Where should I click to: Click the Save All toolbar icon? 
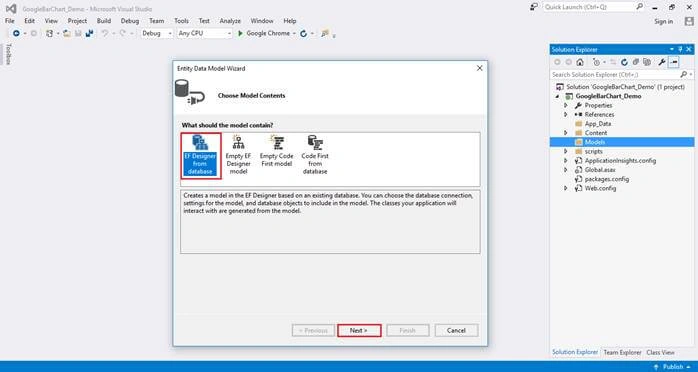click(x=89, y=33)
